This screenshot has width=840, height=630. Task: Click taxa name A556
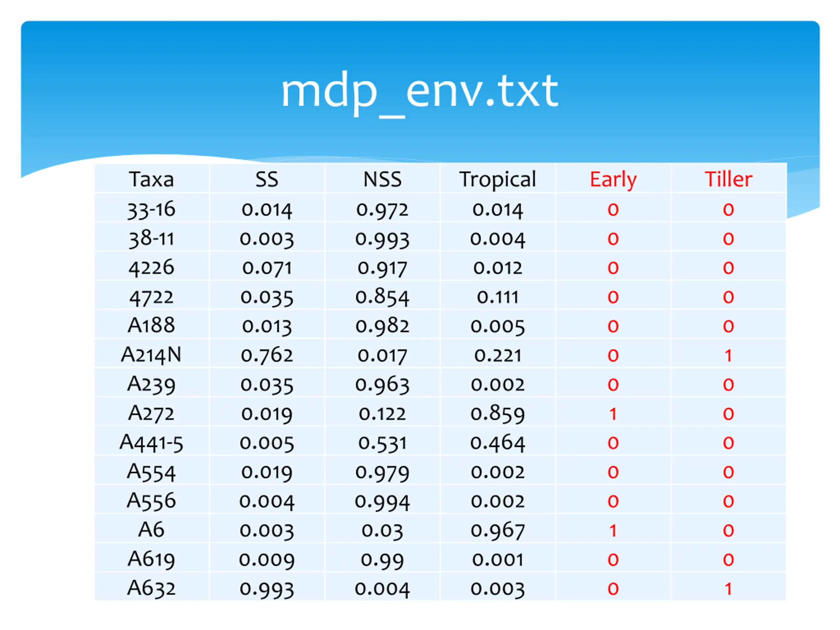coord(152,501)
